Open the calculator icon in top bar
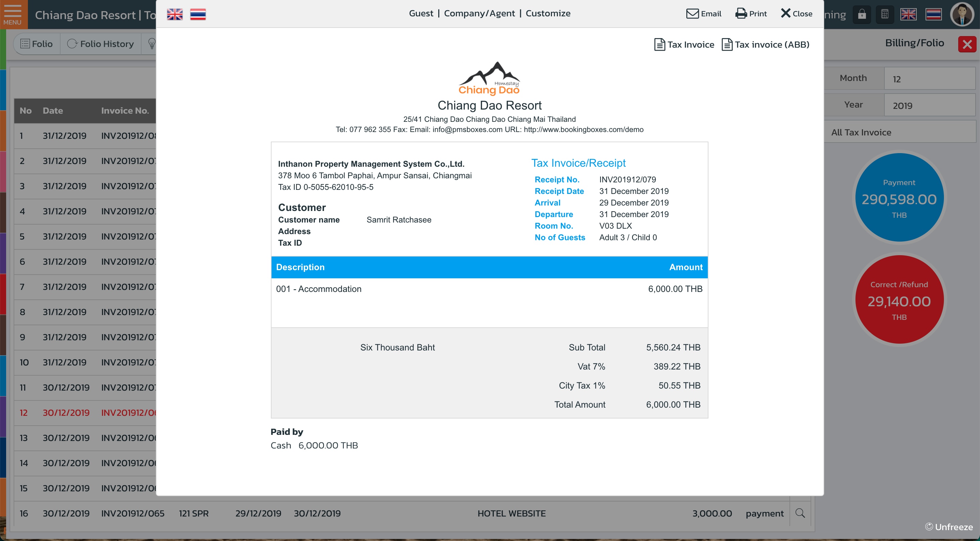This screenshot has width=980, height=541. [x=885, y=14]
